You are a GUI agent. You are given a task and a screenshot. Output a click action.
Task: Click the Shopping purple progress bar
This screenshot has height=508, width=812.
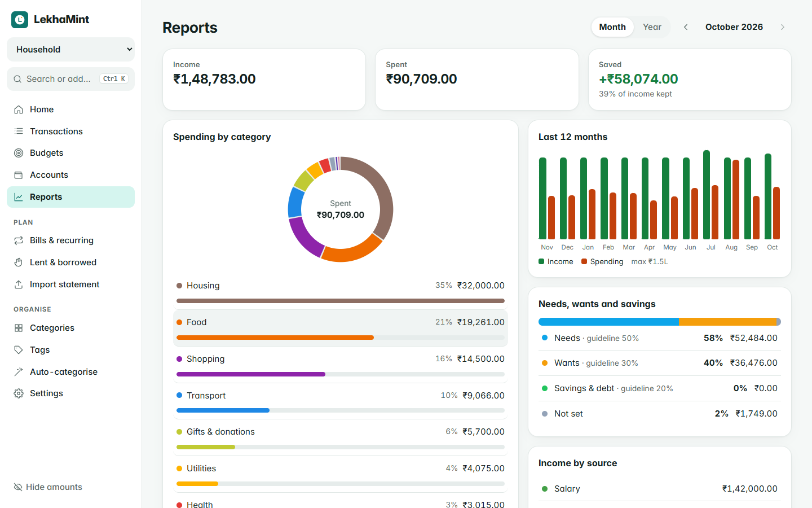click(x=251, y=374)
